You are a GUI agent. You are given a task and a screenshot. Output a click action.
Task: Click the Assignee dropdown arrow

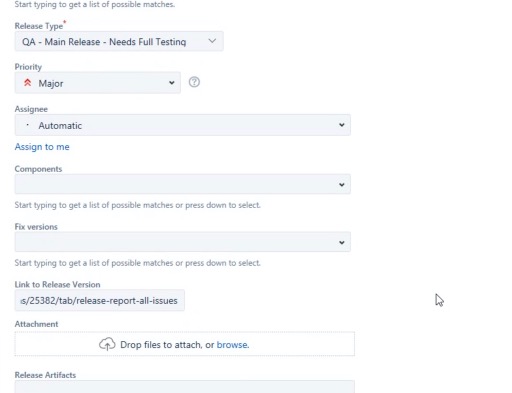pos(342,125)
